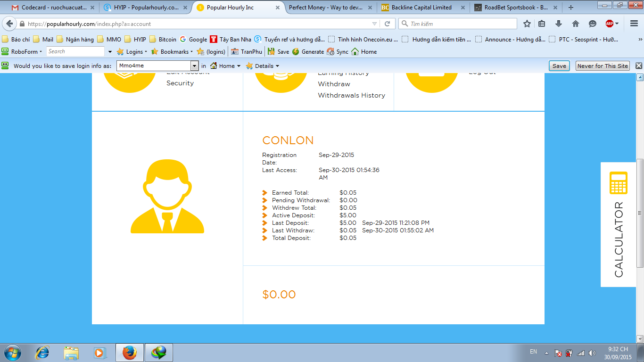Image resolution: width=644 pixels, height=362 pixels.
Task: Open Windows Media Player from taskbar
Action: pos(99,353)
